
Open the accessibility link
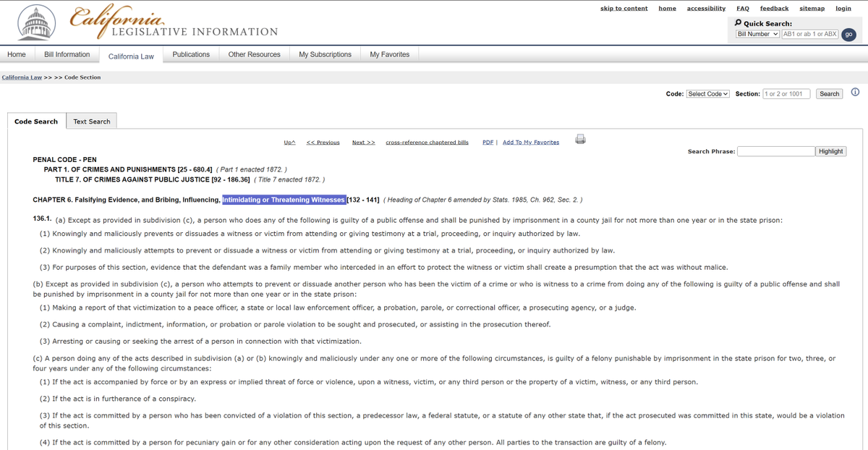pos(706,9)
